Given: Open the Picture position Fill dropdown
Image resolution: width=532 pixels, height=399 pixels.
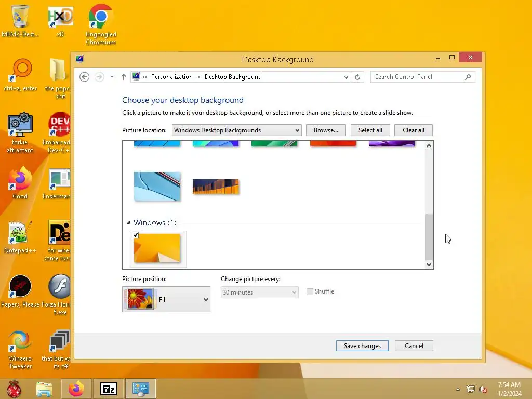Looking at the screenshot, I should pos(166,299).
